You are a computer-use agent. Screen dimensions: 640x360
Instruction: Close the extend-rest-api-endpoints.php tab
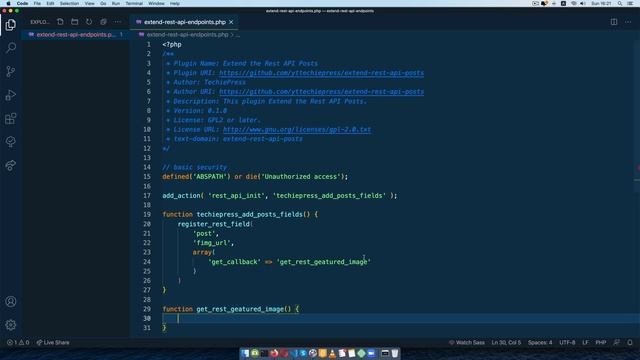231,22
